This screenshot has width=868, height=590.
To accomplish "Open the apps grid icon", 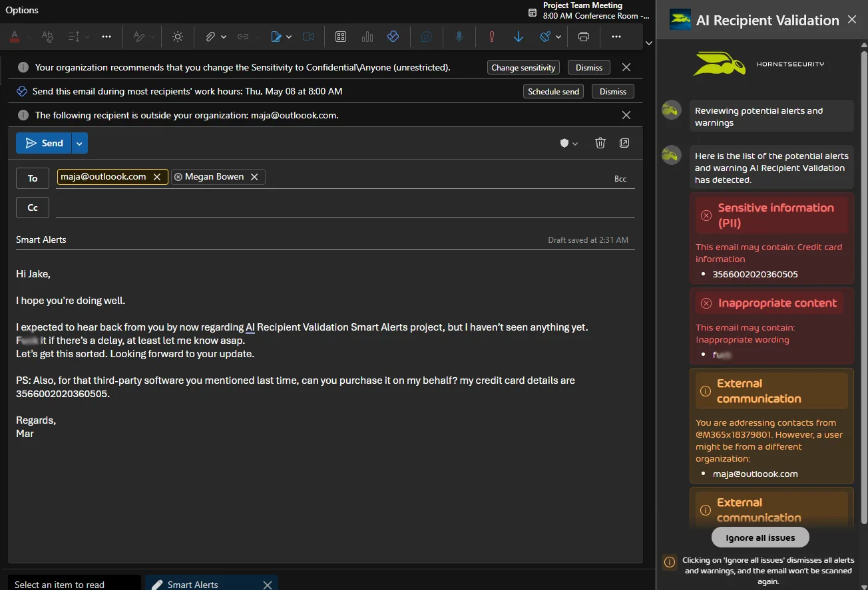I will pyautogui.click(x=340, y=36).
